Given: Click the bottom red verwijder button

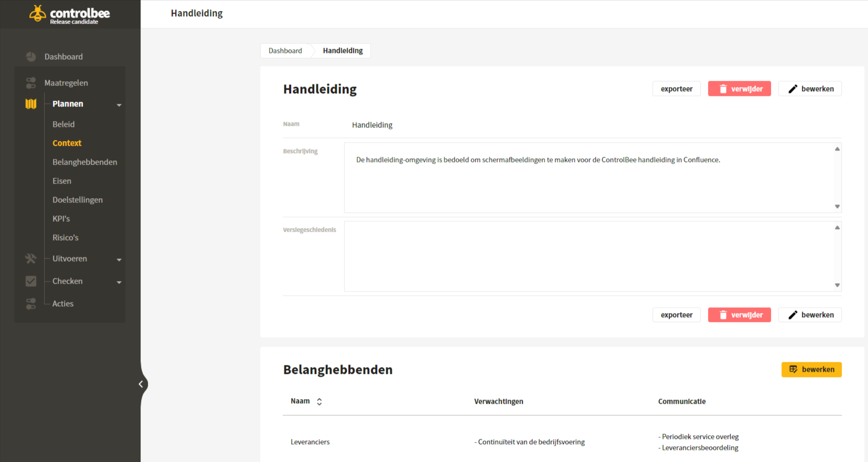Looking at the screenshot, I should [x=740, y=315].
